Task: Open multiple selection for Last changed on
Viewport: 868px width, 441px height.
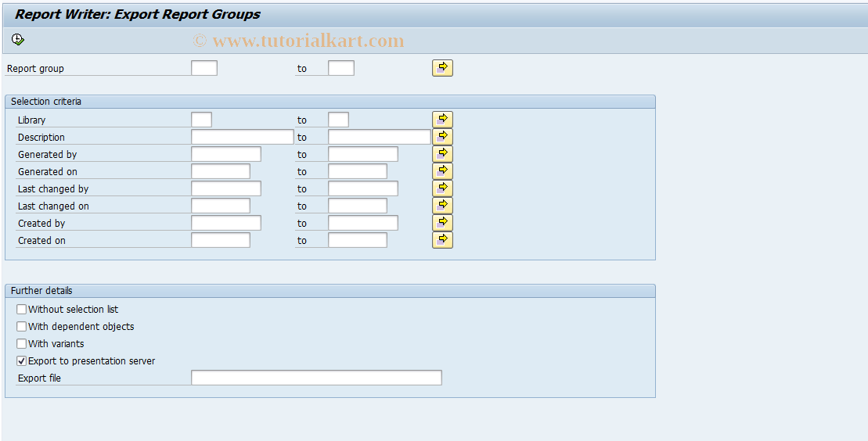Action: point(442,206)
